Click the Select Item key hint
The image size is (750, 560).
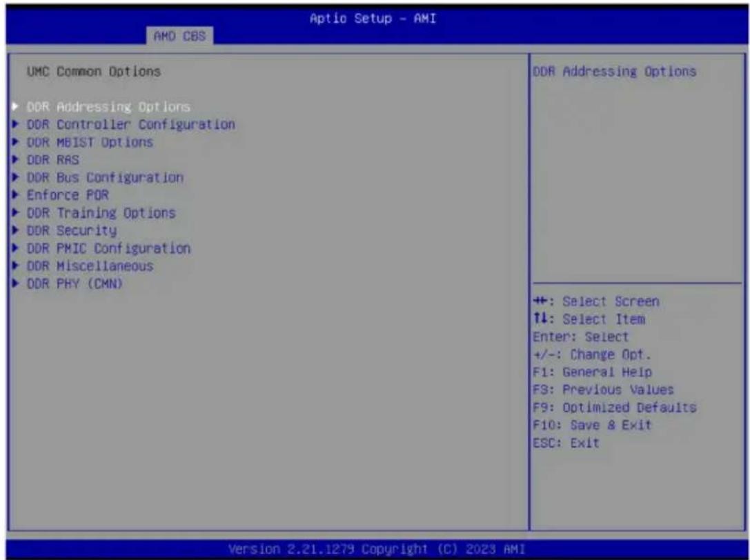589,319
